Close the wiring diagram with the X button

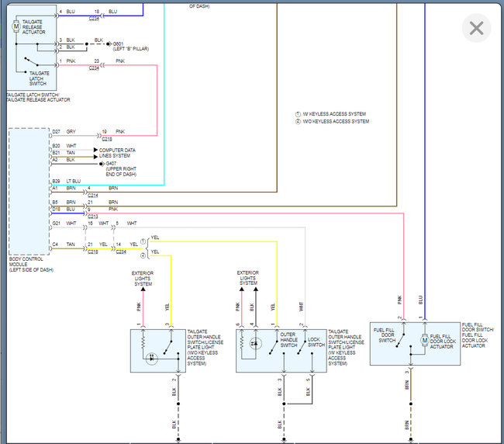[x=476, y=28]
